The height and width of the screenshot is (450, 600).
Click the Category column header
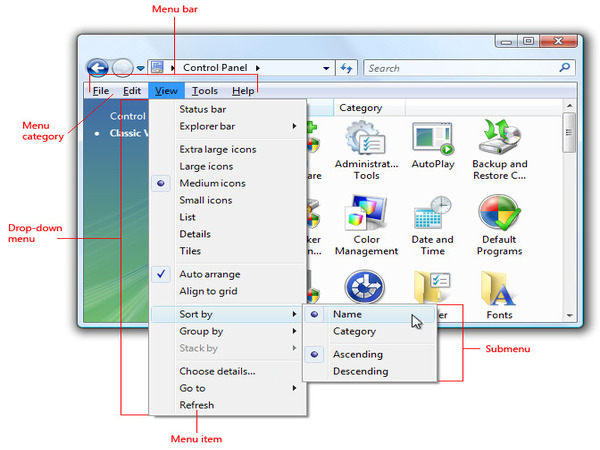coord(360,107)
